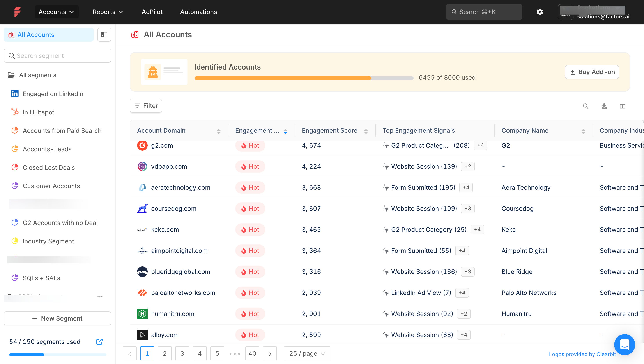
Task: Download the accounts table via download icon
Action: pyautogui.click(x=604, y=106)
